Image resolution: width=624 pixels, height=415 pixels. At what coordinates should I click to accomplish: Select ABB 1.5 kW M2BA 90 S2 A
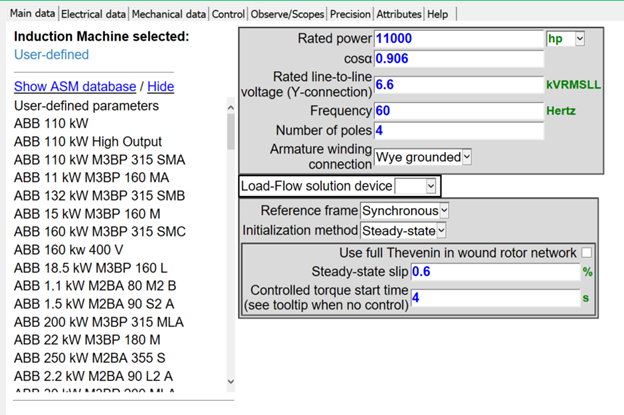(94, 304)
